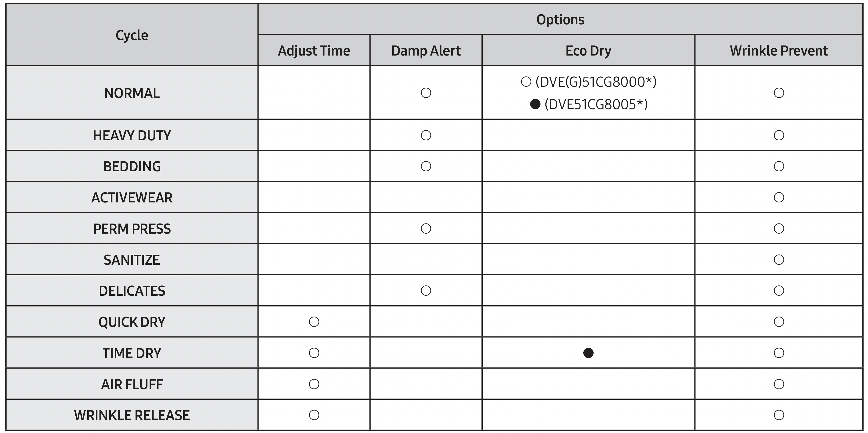Click the SANITIZE Wrinkle Prevent circle
Image resolution: width=868 pixels, height=433 pixels.
tap(779, 260)
